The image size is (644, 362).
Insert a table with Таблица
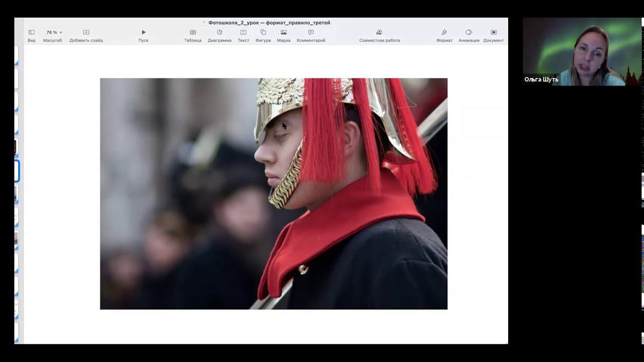pos(193,35)
